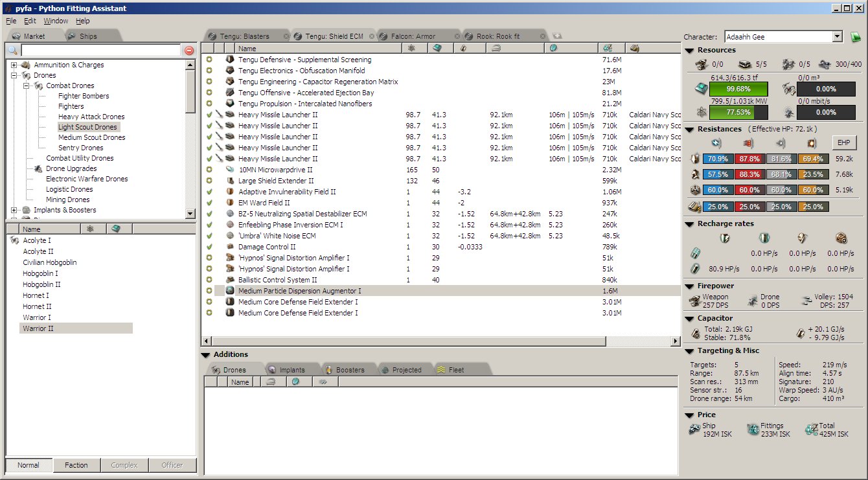This screenshot has height=480, width=868.
Task: Toggle state of BZ-5 Neutralizing Spatial Destabilizer ECM
Action: (x=209, y=214)
